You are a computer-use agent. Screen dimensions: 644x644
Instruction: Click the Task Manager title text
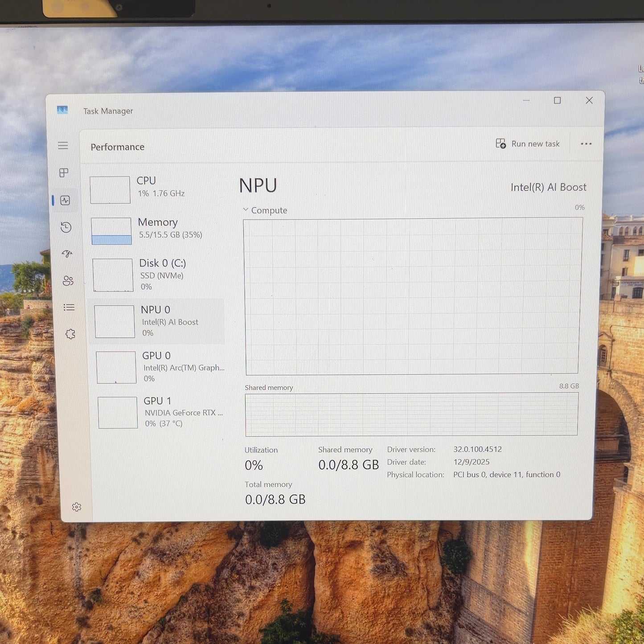click(x=108, y=111)
